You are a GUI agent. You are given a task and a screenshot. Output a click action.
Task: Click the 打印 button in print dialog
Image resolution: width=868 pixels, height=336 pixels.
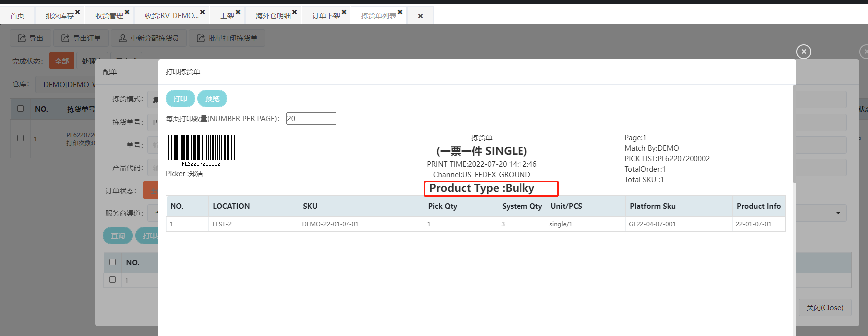click(x=180, y=99)
